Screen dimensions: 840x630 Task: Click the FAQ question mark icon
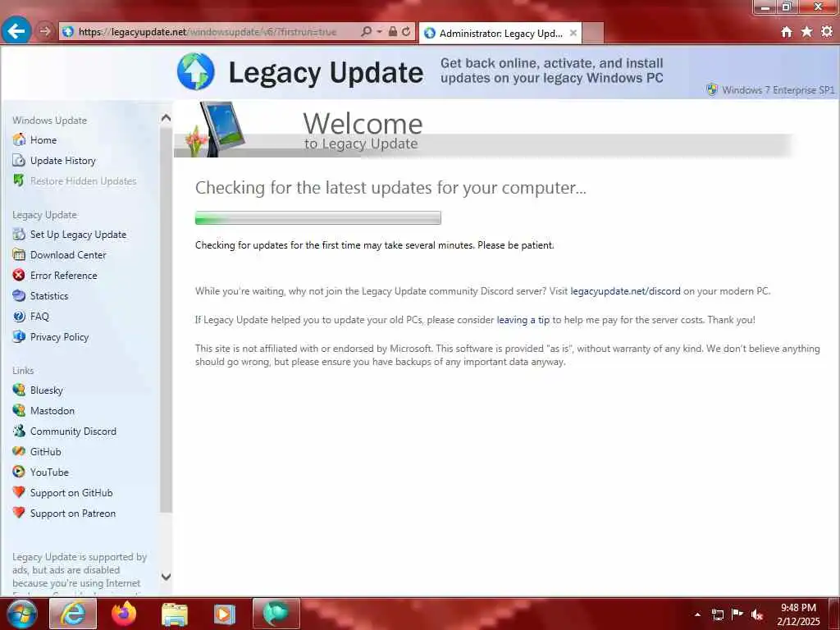[x=19, y=316]
